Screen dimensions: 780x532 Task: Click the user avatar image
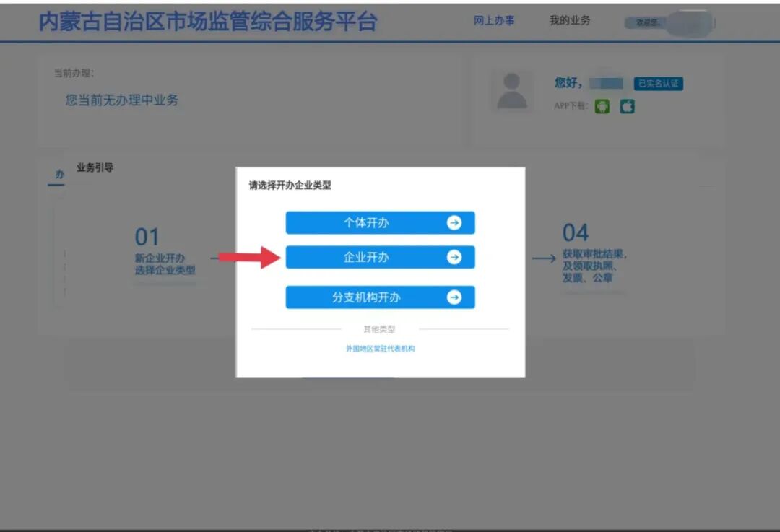click(511, 91)
